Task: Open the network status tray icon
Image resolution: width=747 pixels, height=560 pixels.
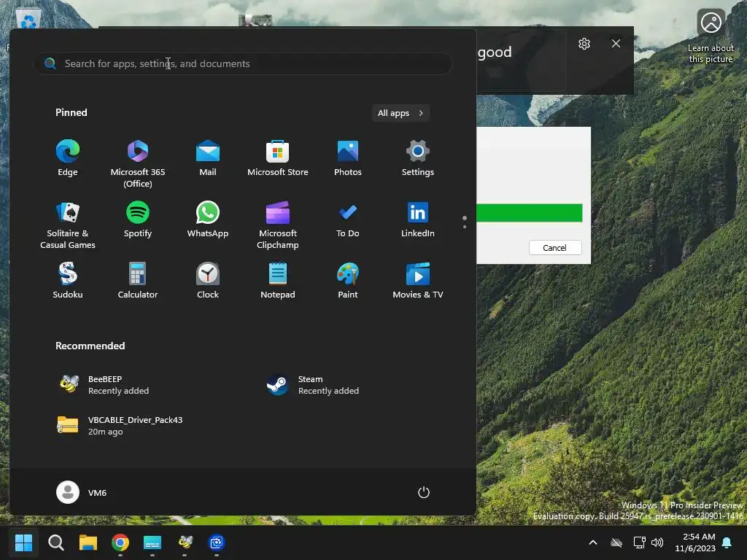Action: [639, 542]
